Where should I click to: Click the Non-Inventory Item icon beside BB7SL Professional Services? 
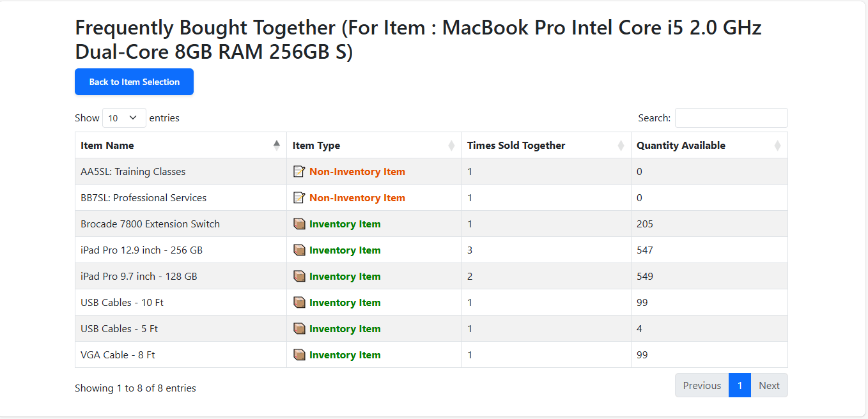[300, 197]
